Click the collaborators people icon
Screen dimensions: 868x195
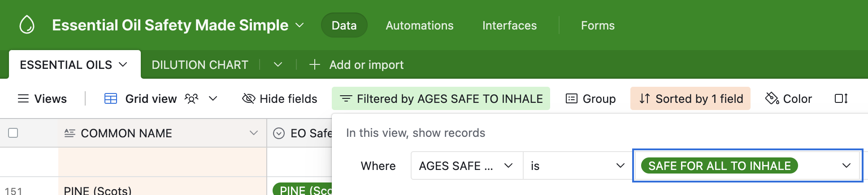tap(191, 99)
